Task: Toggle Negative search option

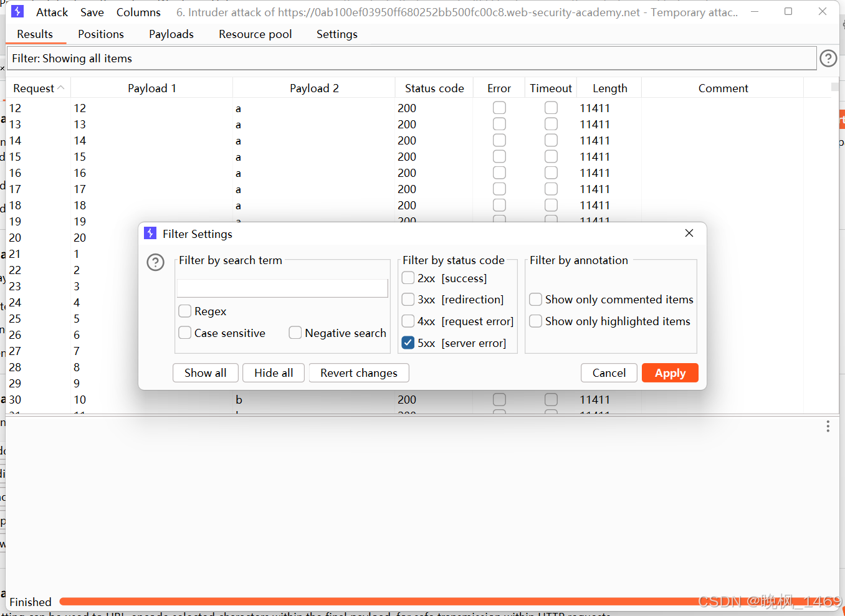Action: coord(295,333)
